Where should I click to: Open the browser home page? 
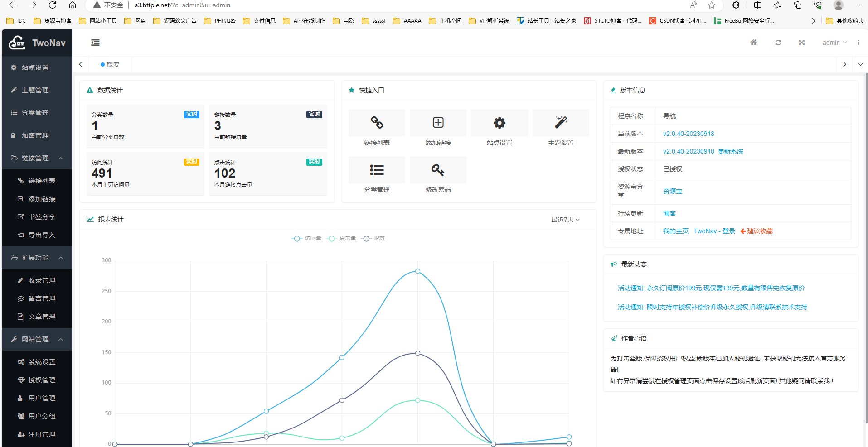(73, 5)
